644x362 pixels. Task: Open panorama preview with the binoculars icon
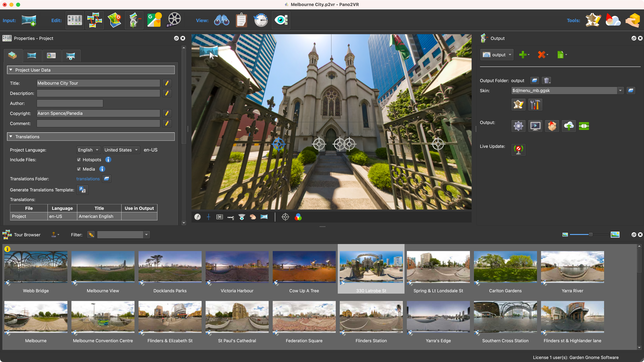[x=222, y=20]
